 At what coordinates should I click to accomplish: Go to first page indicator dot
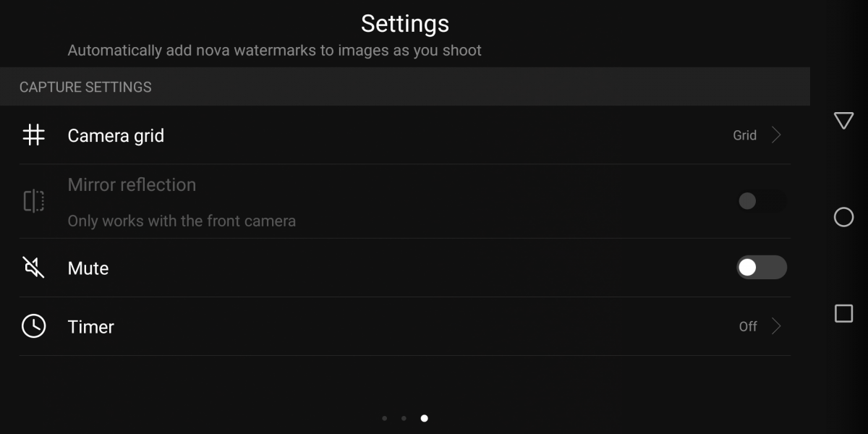tap(384, 418)
